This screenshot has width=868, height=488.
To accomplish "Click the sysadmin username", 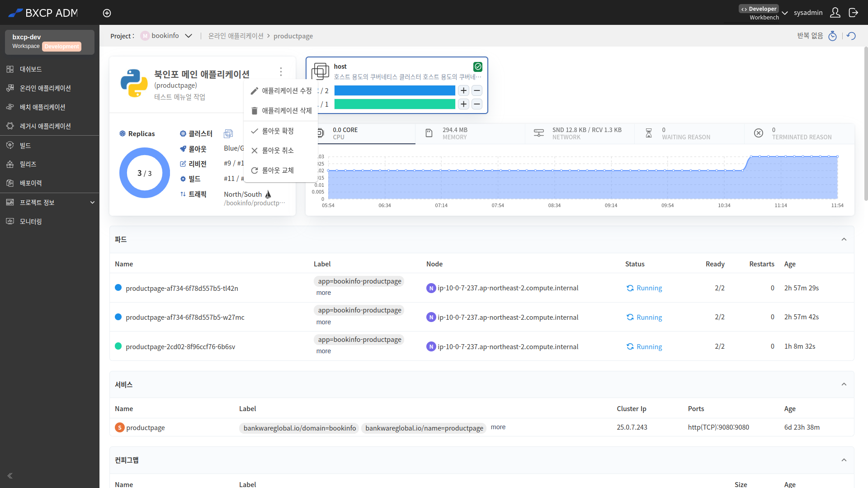I will [808, 13].
